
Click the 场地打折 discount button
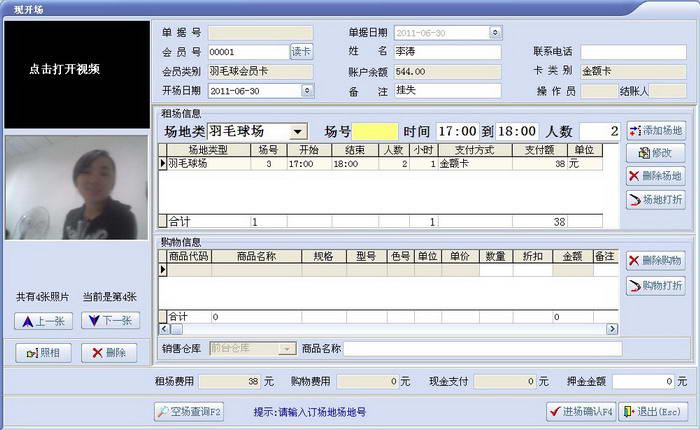656,200
